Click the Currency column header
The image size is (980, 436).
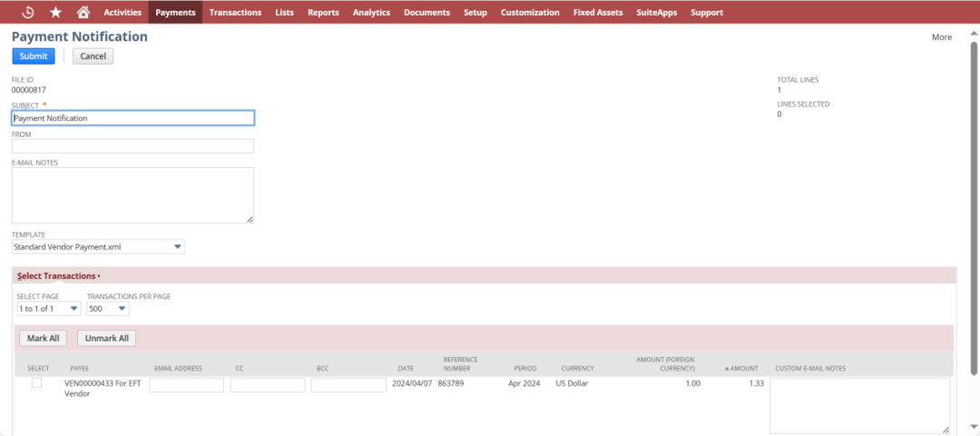(577, 369)
